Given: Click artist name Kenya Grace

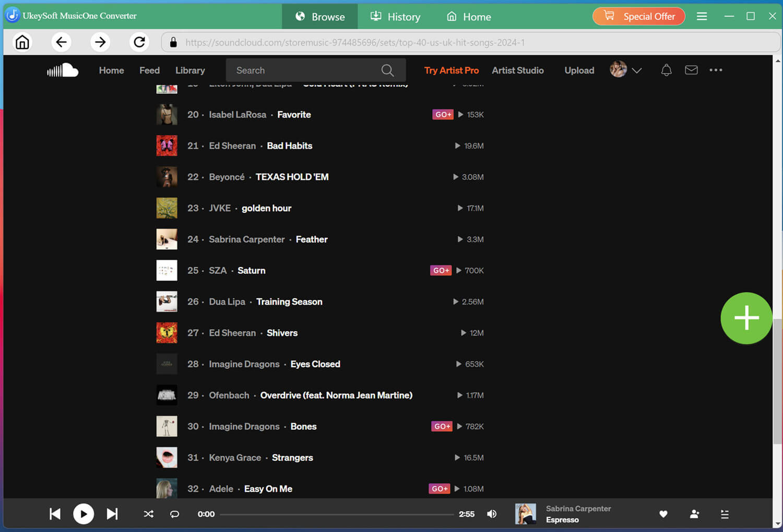Looking at the screenshot, I should (235, 457).
